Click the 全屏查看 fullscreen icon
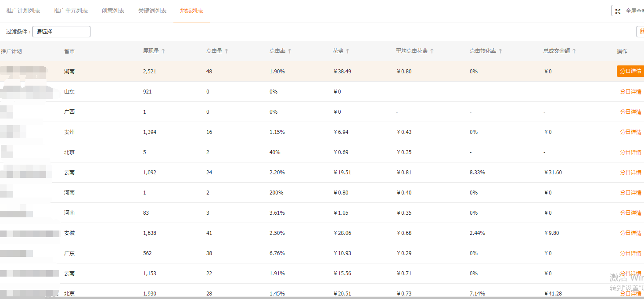The width and height of the screenshot is (644, 299). coord(618,11)
